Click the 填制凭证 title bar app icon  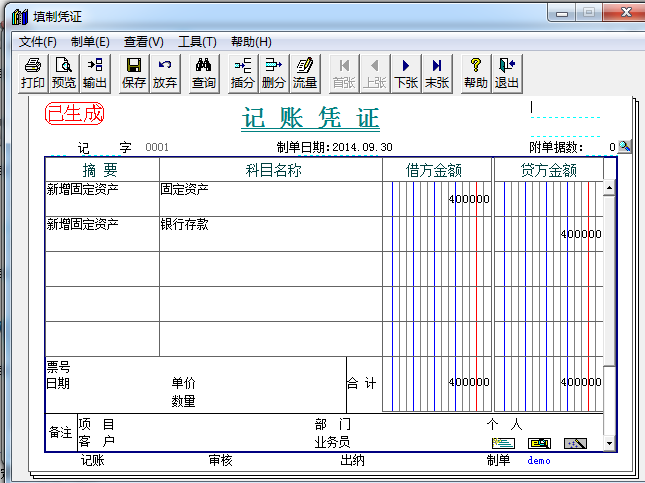[19, 16]
